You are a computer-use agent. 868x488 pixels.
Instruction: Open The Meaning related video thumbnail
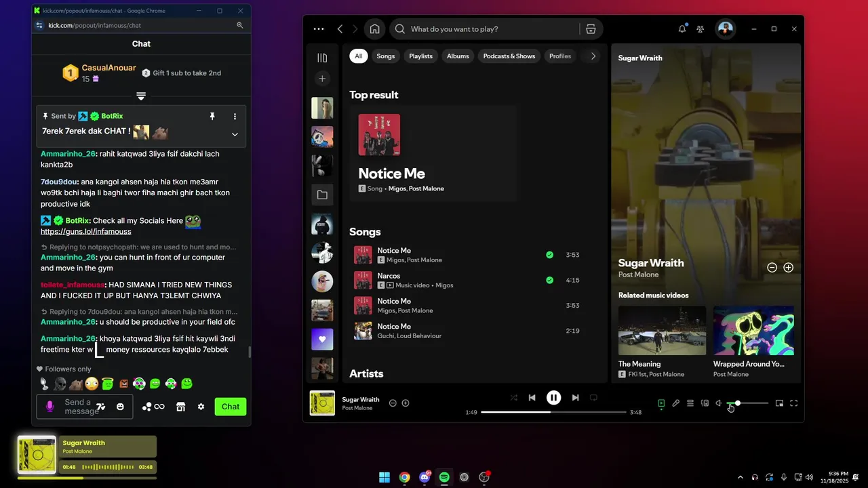[662, 331]
